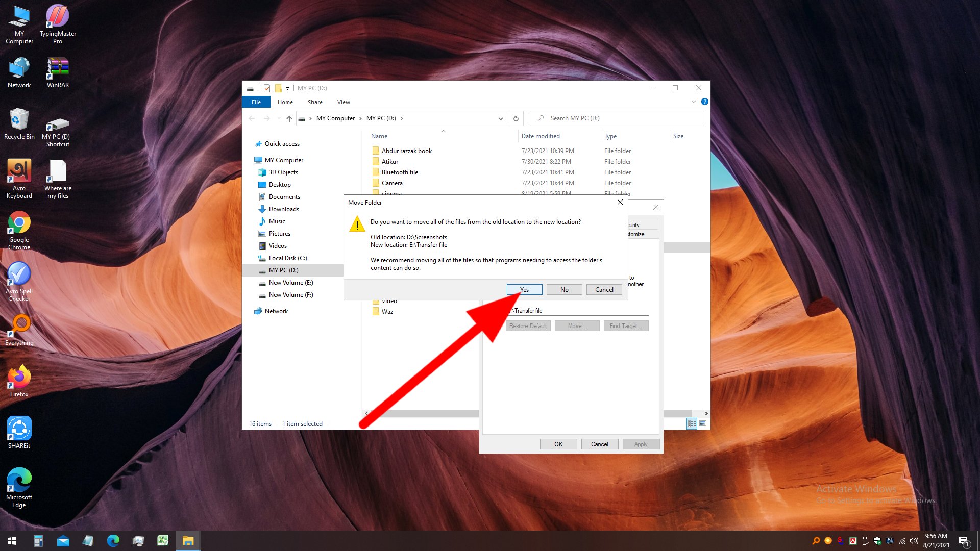The width and height of the screenshot is (980, 551).
Task: Switch to details view in the status bar
Action: tap(692, 423)
